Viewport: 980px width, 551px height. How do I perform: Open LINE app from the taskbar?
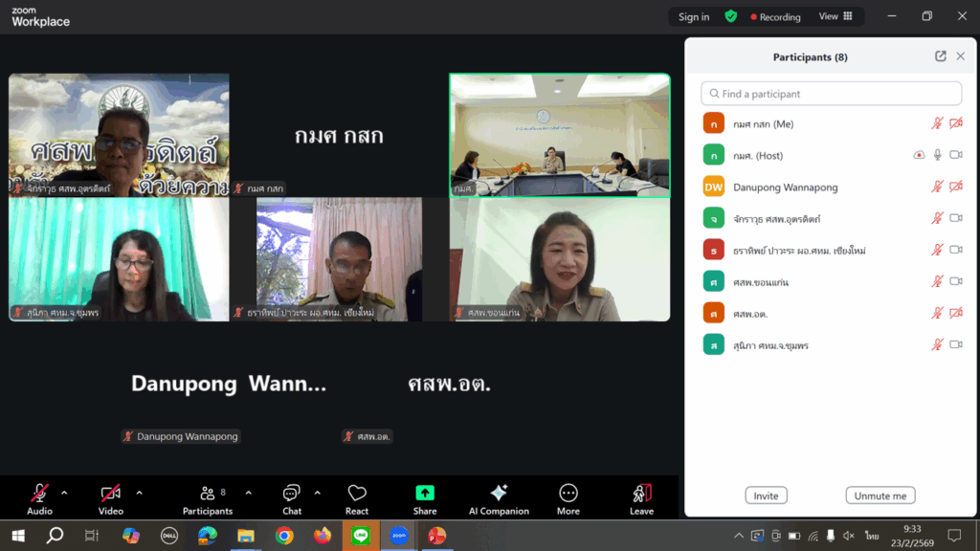pos(361,536)
